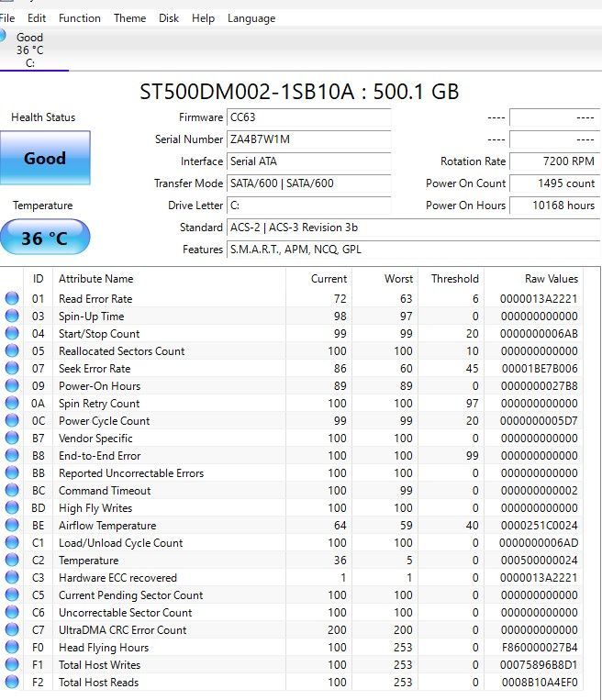Select the Read Error Rate attribute name

(x=95, y=299)
